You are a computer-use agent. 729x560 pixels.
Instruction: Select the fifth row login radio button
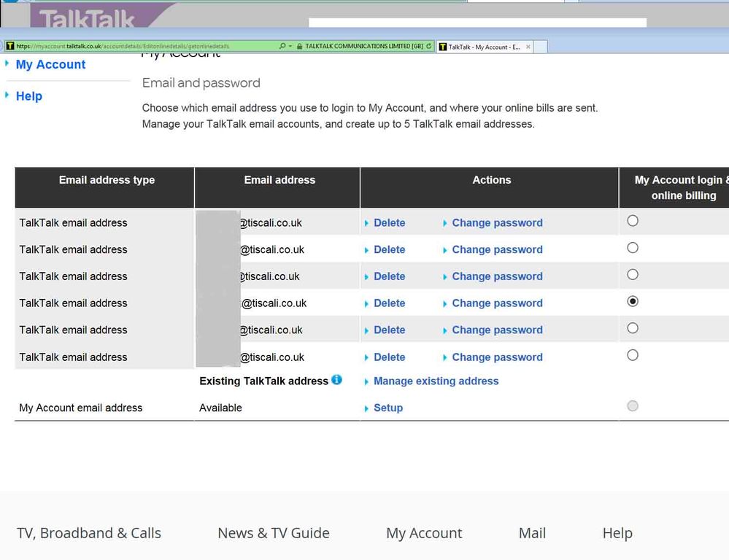[x=633, y=328]
